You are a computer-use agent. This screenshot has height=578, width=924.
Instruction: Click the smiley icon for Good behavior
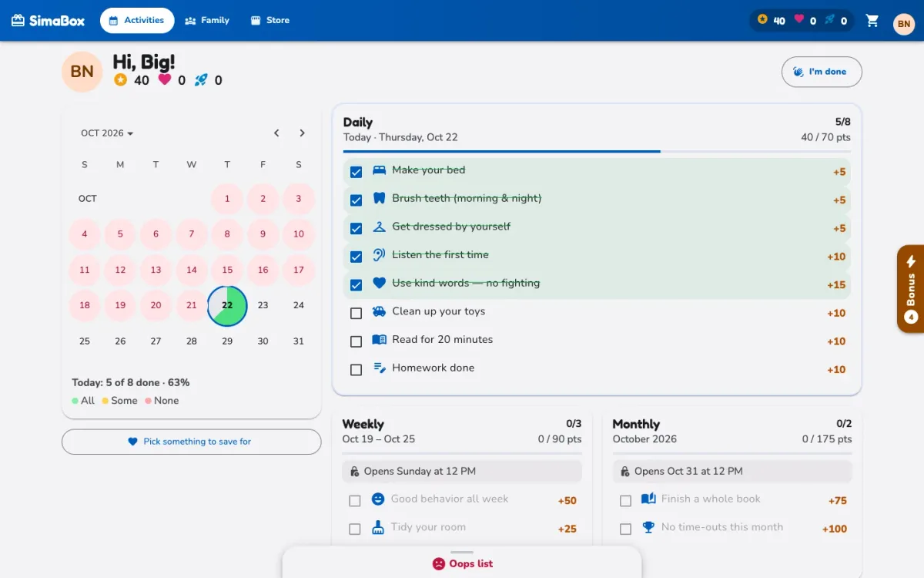click(378, 499)
